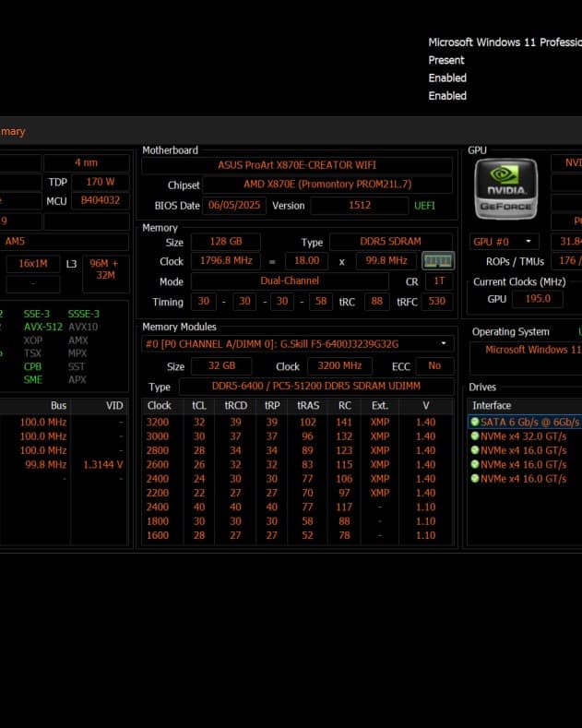Click the BIOS Date value 06/05/2025
The height and width of the screenshot is (728, 582).
click(x=234, y=205)
